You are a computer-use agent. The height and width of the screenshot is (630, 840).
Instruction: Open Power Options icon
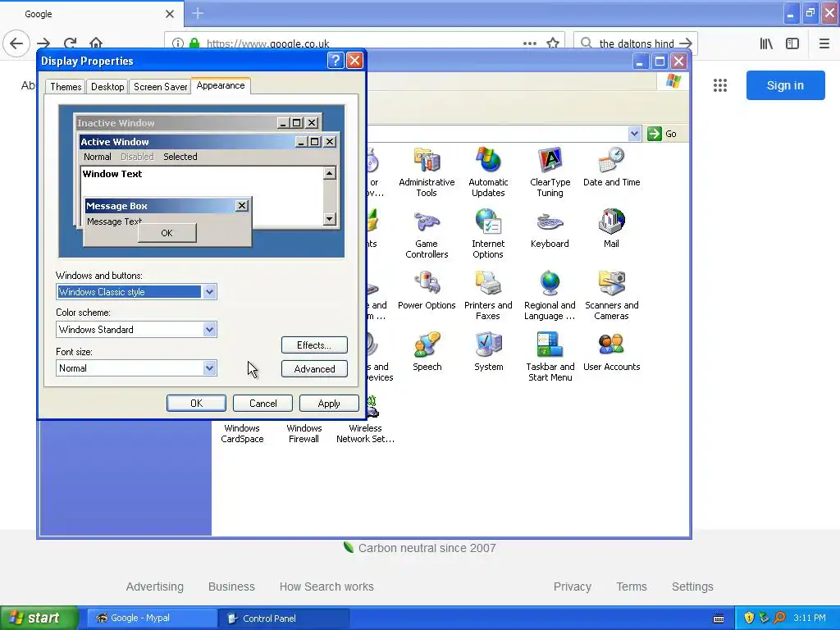click(x=427, y=290)
